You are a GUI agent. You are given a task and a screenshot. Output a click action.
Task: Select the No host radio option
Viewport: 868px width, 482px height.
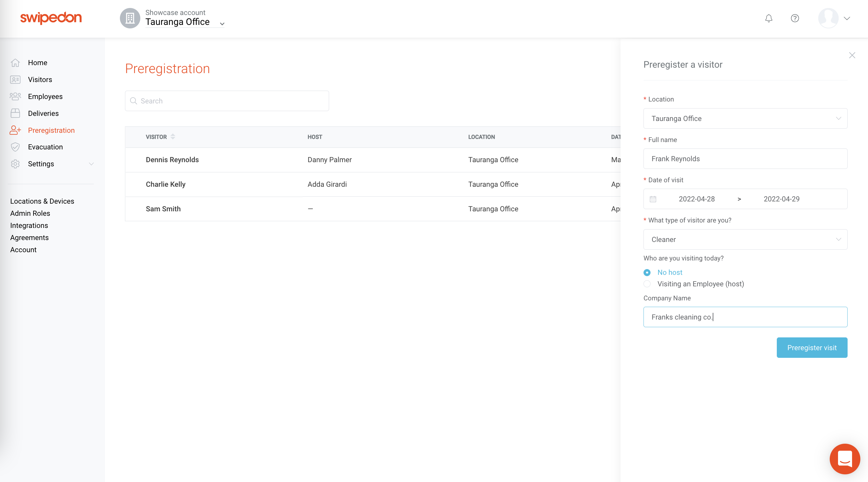tap(647, 273)
